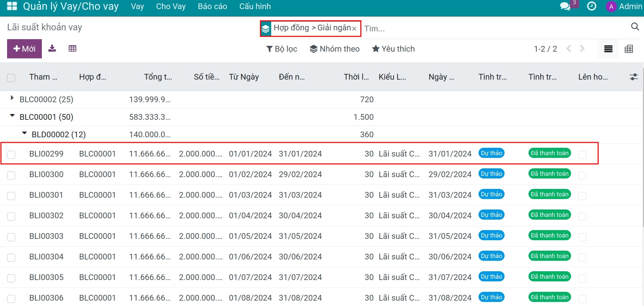
Task: Click the Mới button
Action: 24,49
